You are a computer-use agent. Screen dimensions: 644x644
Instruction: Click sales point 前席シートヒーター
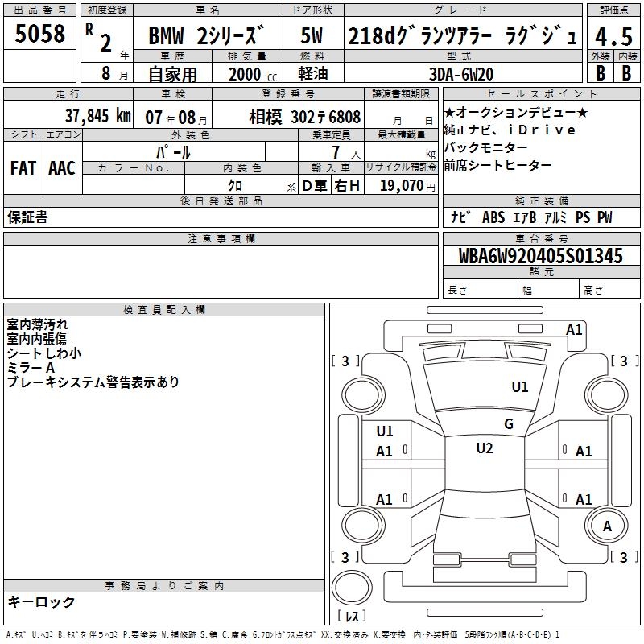pos(497,165)
